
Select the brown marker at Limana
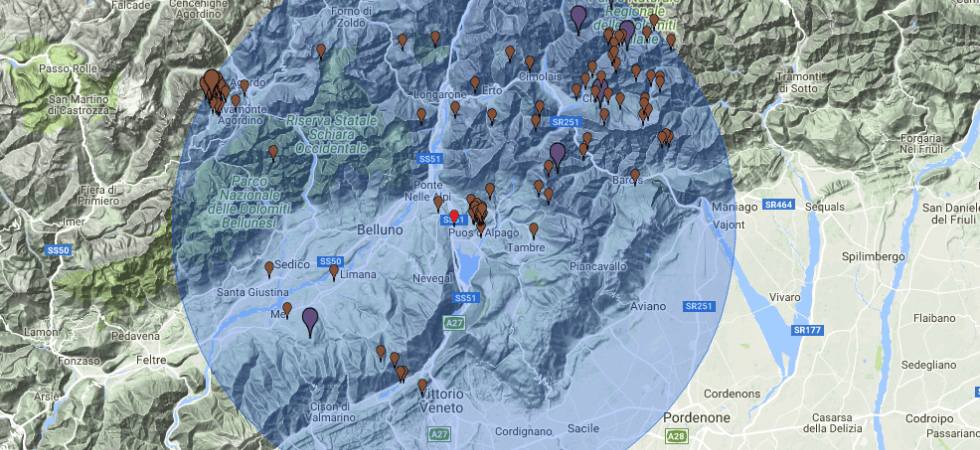pyautogui.click(x=334, y=271)
